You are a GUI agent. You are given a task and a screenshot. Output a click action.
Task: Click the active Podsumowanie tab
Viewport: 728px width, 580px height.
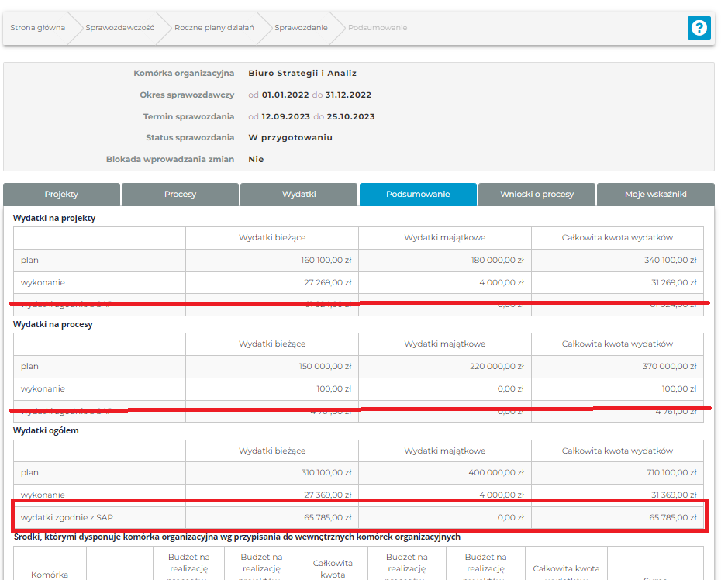click(x=418, y=194)
